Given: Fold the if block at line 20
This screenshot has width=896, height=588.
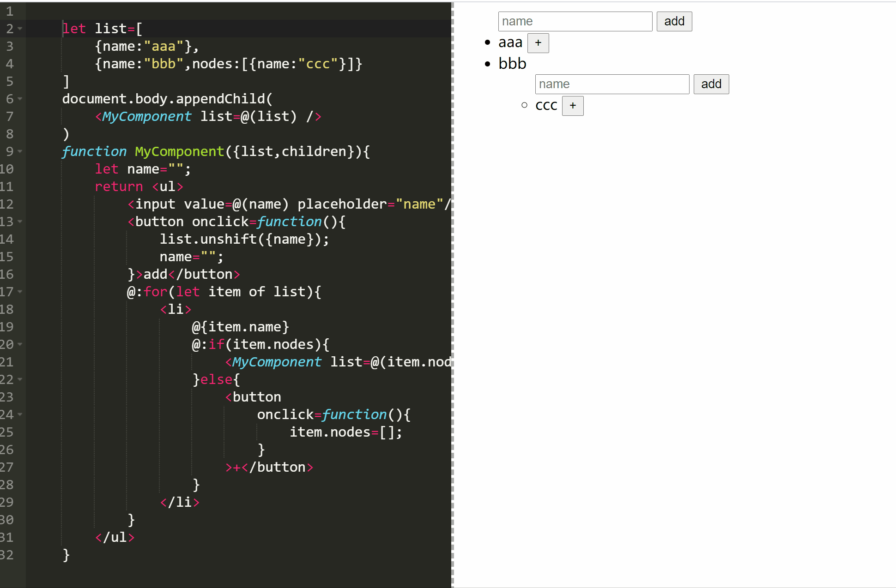Looking at the screenshot, I should point(20,344).
